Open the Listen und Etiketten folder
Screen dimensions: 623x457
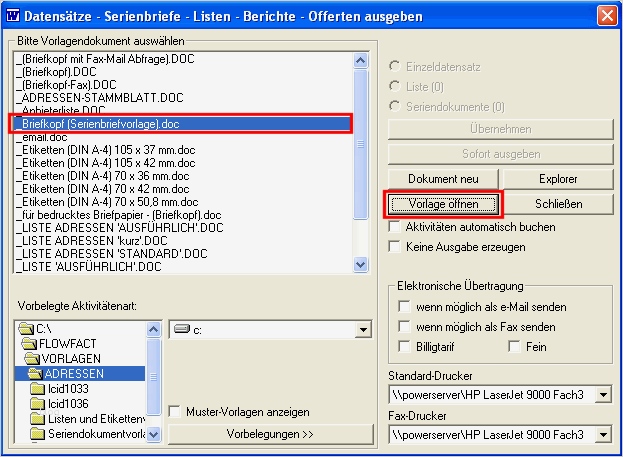click(88, 419)
